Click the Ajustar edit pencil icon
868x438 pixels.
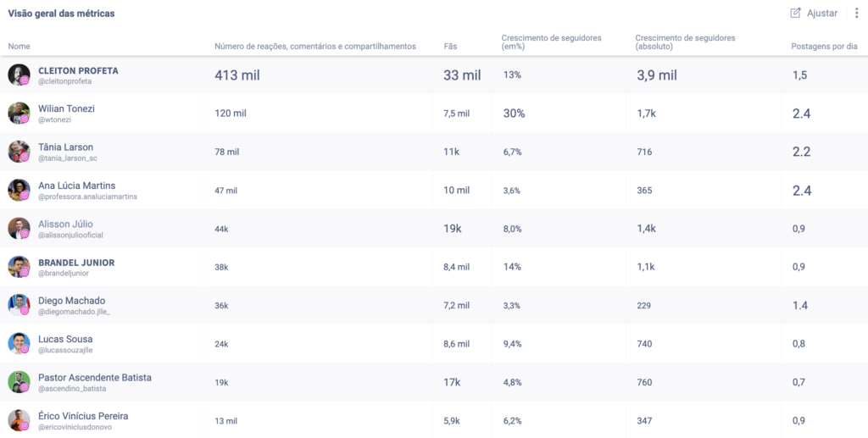(795, 13)
